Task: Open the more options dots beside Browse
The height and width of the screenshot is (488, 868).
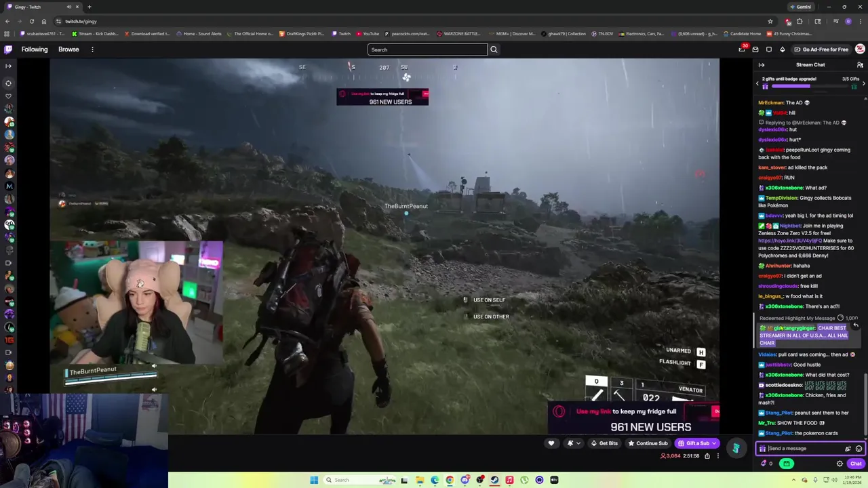Action: click(92, 49)
